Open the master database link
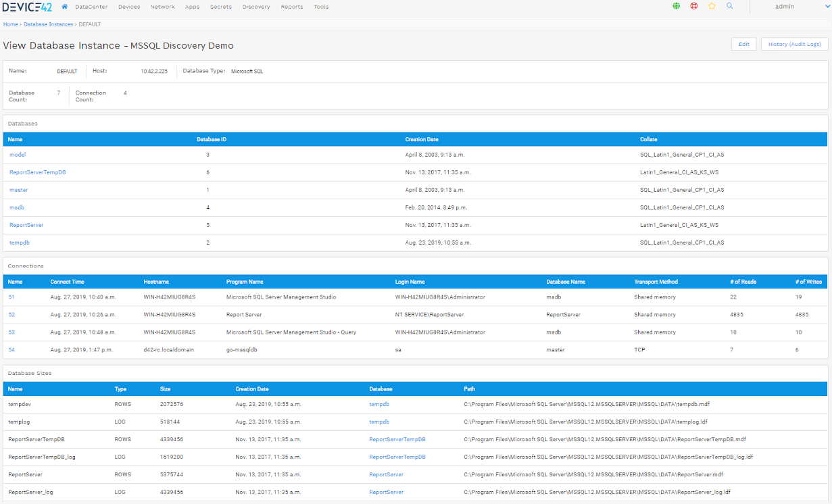 [18, 190]
